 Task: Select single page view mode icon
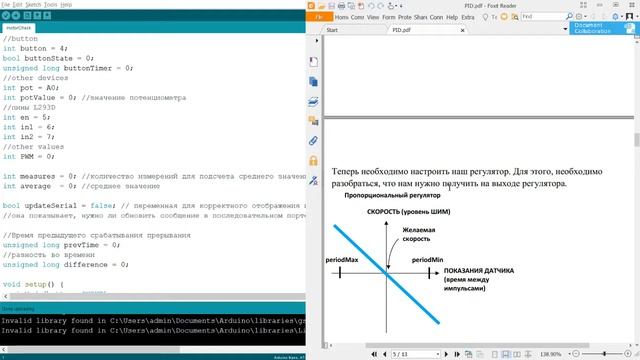click(495, 354)
